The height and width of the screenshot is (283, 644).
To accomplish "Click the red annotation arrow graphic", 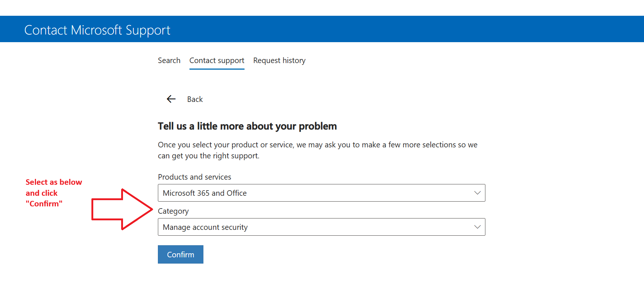I will click(x=121, y=209).
